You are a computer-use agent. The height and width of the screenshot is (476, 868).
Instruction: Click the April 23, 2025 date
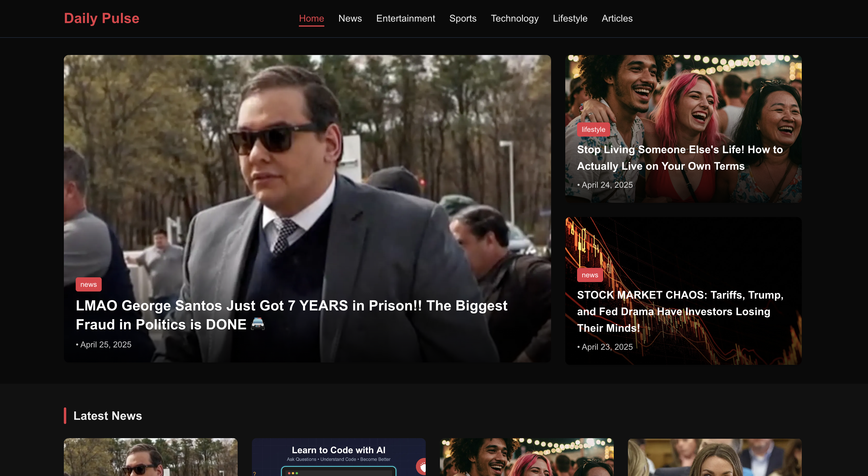coord(607,347)
